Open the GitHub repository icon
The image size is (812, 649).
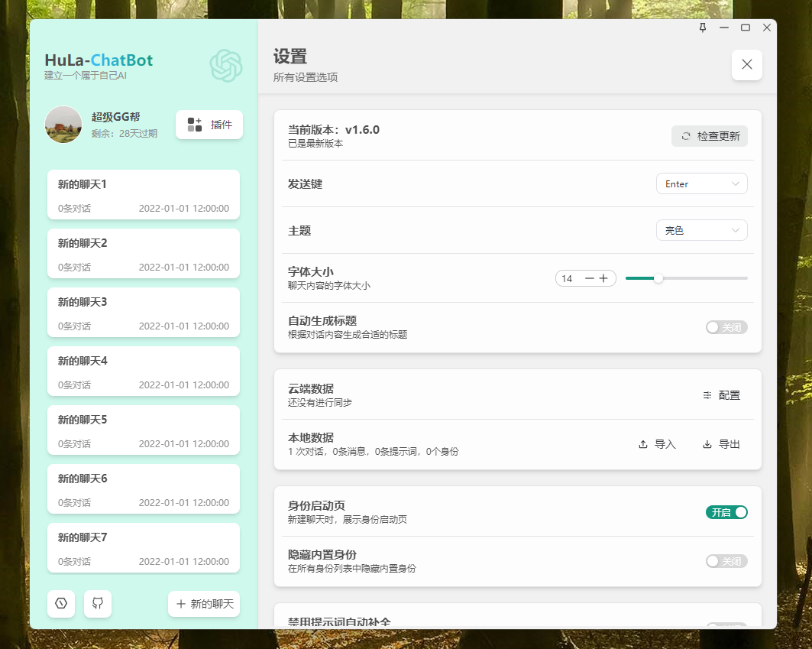[97, 604]
